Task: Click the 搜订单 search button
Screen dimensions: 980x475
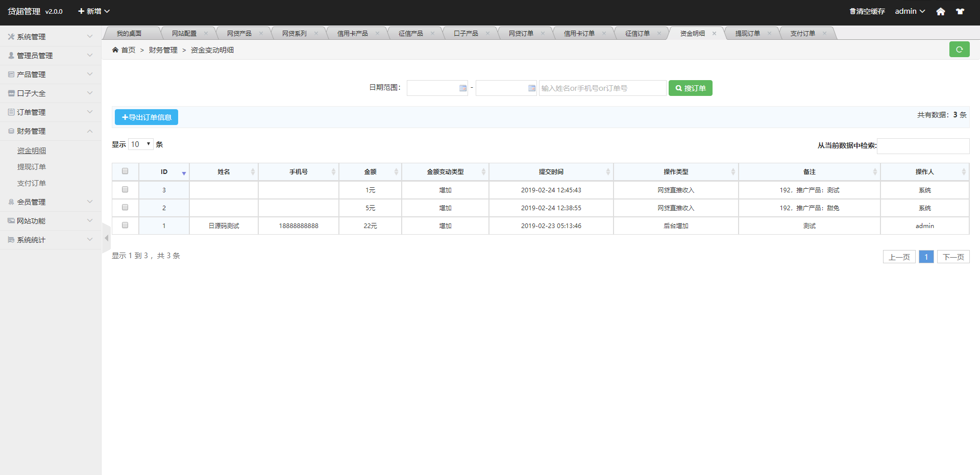Action: click(690, 88)
